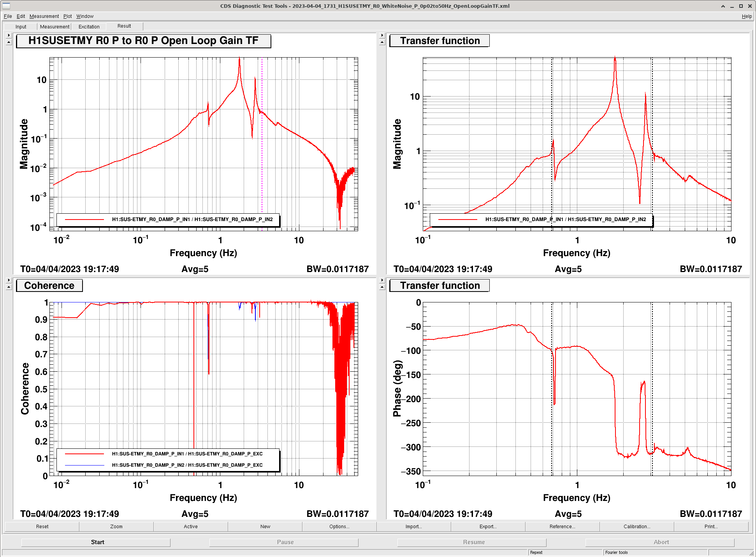
Task: Click the Repeat status bar field
Action: pos(565,553)
